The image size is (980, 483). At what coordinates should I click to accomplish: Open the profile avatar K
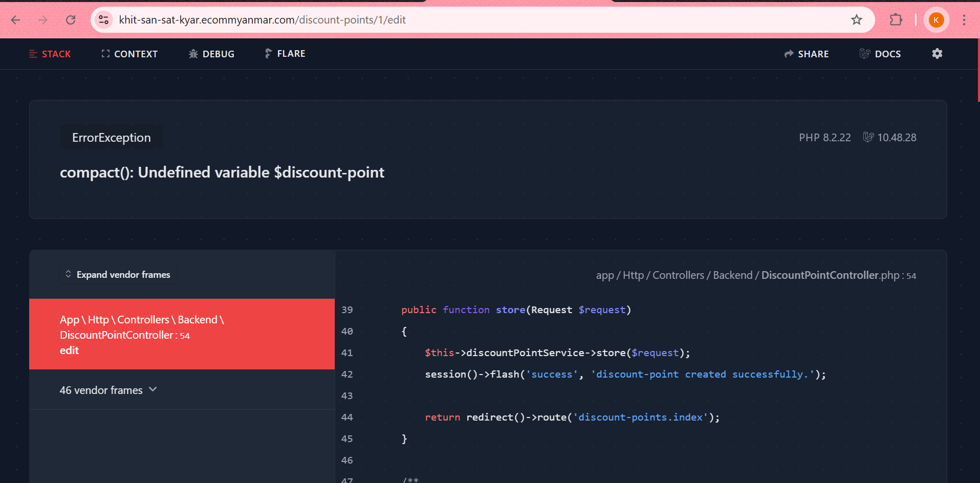pyautogui.click(x=936, y=20)
